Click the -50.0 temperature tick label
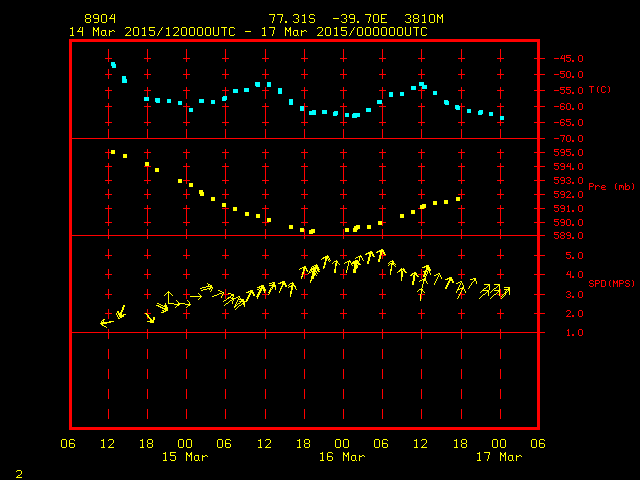 [568, 75]
